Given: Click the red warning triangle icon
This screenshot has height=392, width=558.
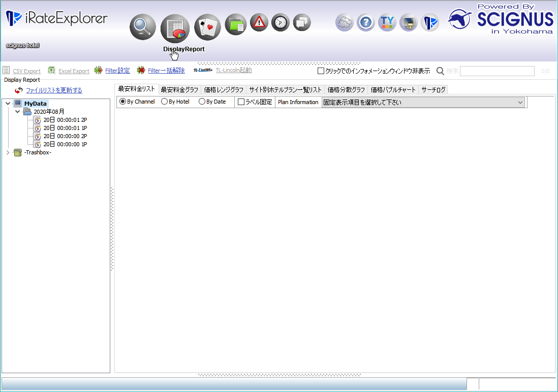Looking at the screenshot, I should (x=259, y=22).
